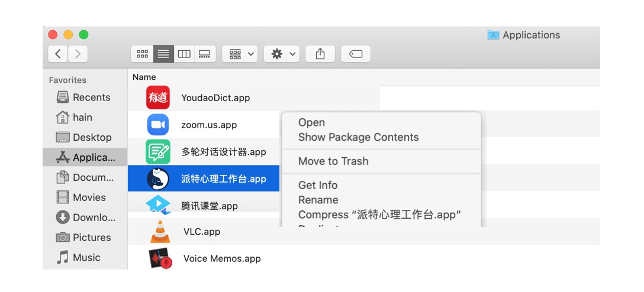
Task: Choose Show Package Contents
Action: click(x=359, y=137)
